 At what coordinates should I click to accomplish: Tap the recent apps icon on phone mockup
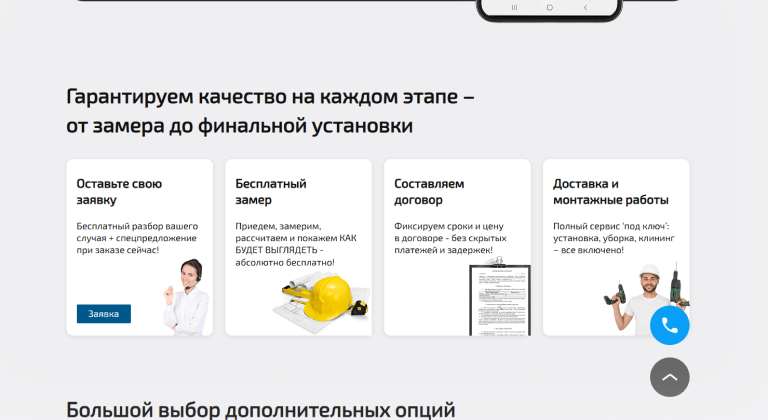coord(514,7)
